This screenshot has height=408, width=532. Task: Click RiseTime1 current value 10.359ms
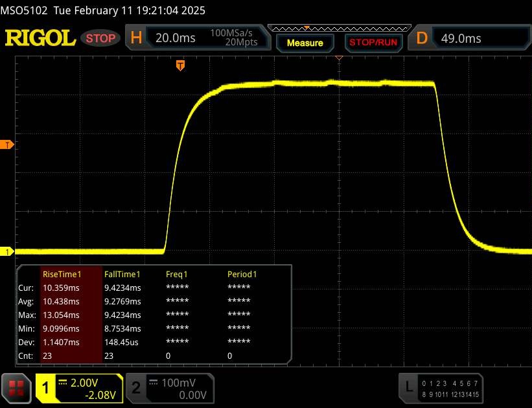tap(61, 288)
